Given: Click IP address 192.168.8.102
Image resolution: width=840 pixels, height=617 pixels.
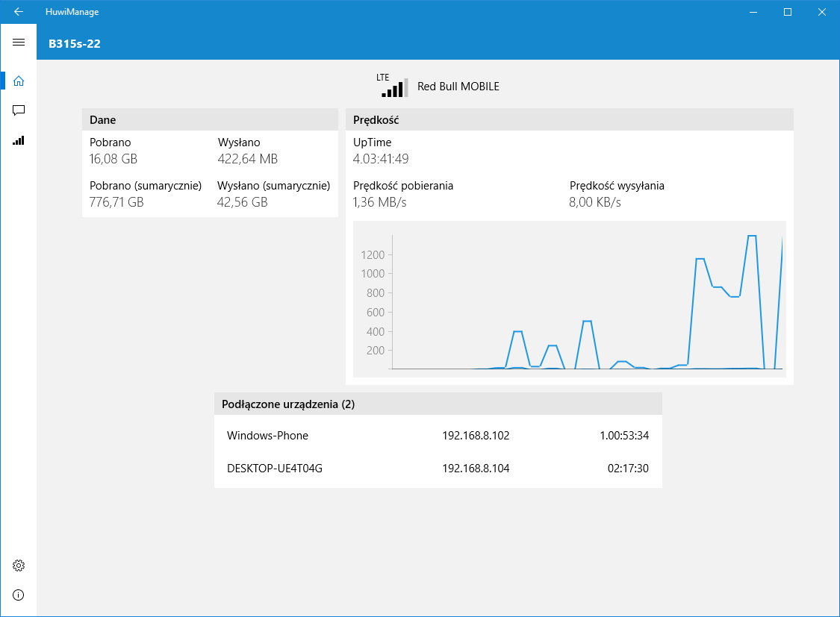Looking at the screenshot, I should pyautogui.click(x=476, y=436).
